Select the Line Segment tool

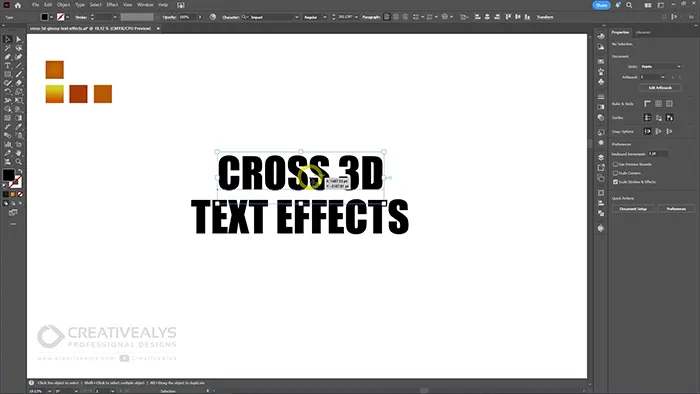point(18,66)
